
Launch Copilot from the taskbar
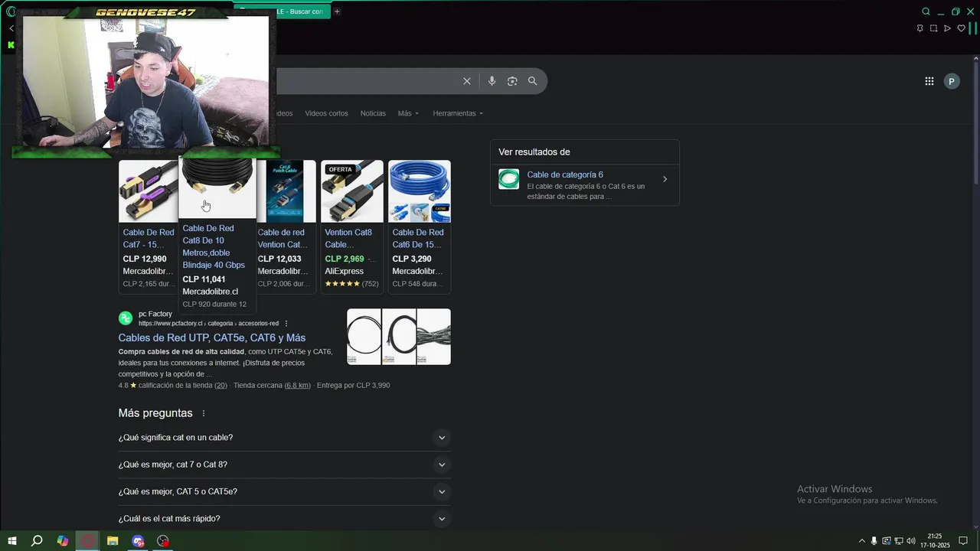(x=63, y=541)
